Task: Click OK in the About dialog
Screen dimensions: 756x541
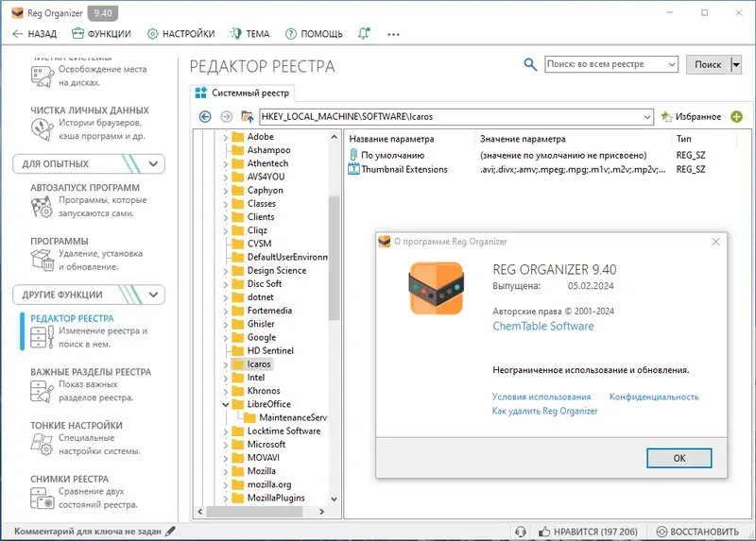Action: 679,458
